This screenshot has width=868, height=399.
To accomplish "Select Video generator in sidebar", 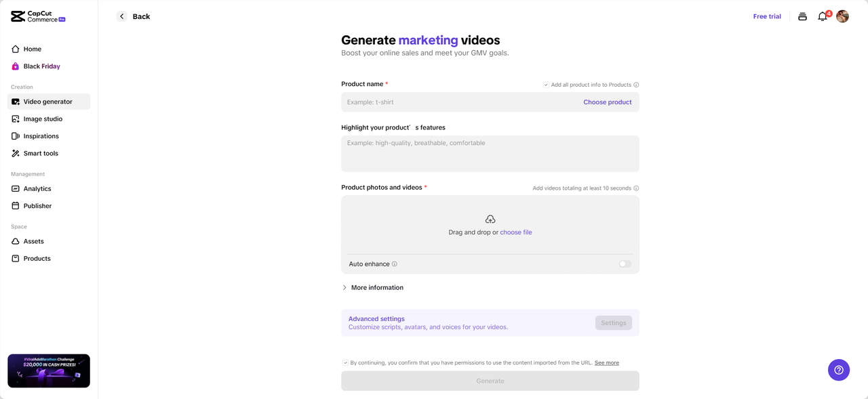I will [49, 102].
